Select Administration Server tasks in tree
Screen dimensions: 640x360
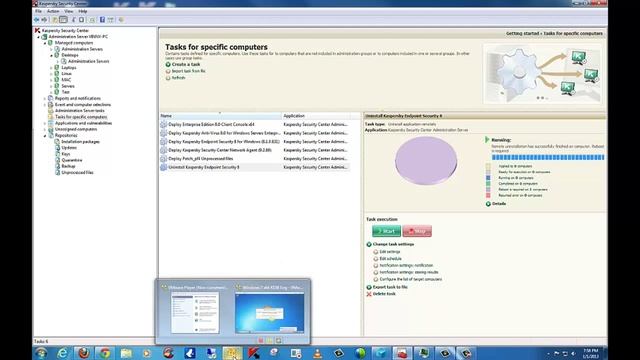tap(80, 111)
